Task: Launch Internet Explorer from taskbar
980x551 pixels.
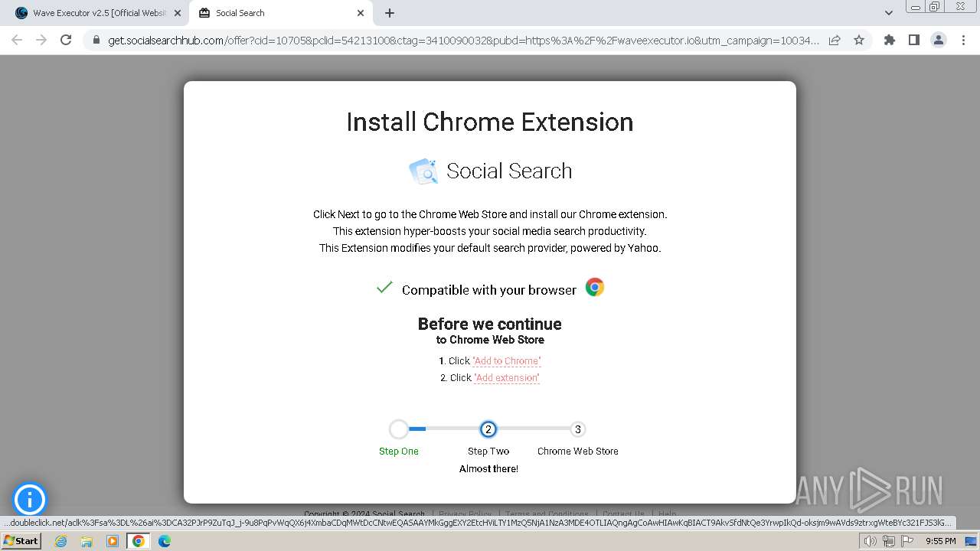Action: [61, 541]
